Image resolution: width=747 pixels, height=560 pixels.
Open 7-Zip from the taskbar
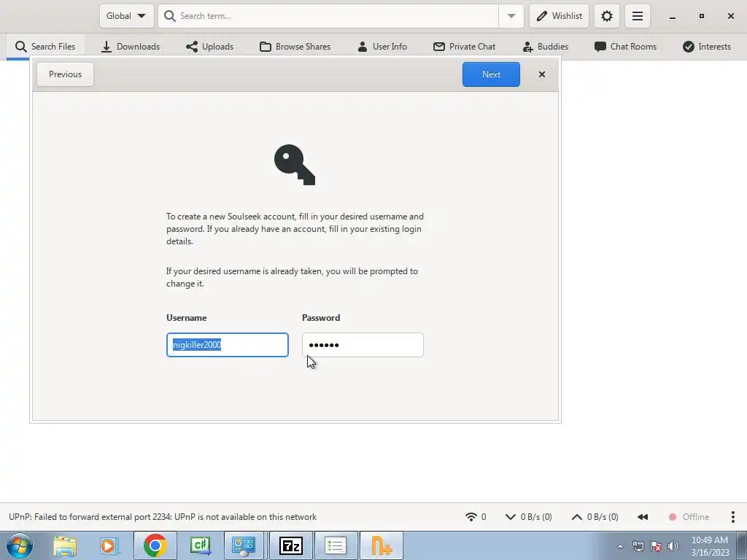click(x=290, y=545)
